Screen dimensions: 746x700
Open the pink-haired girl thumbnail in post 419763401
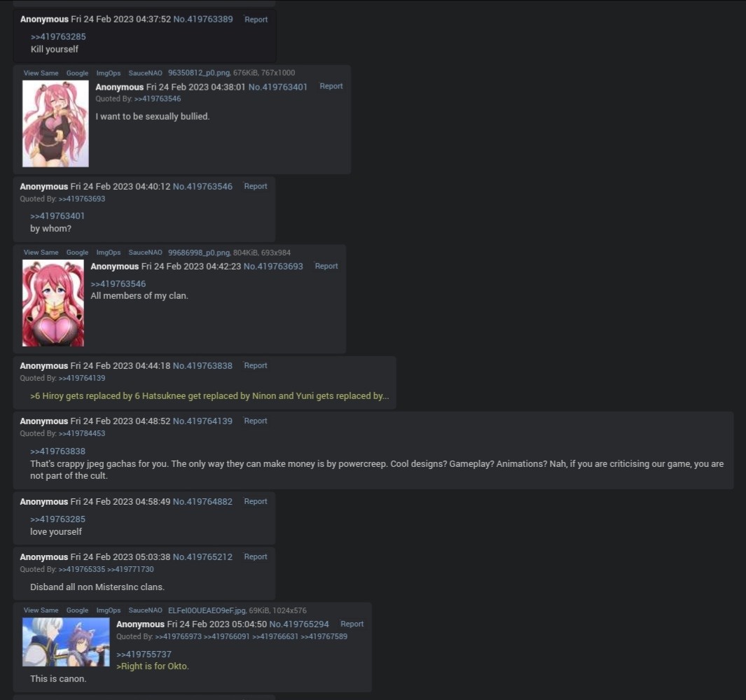[55, 124]
